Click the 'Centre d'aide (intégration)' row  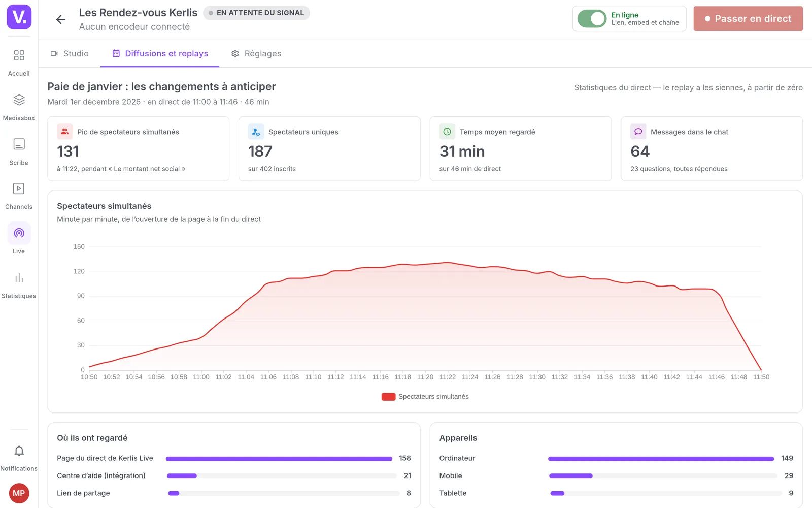(234, 476)
